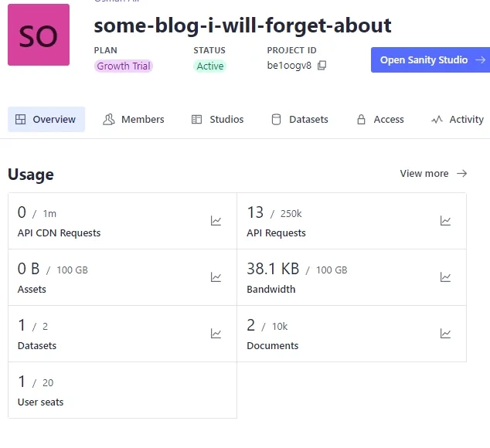Go to the Datasets tab
The width and height of the screenshot is (490, 448).
(x=300, y=120)
